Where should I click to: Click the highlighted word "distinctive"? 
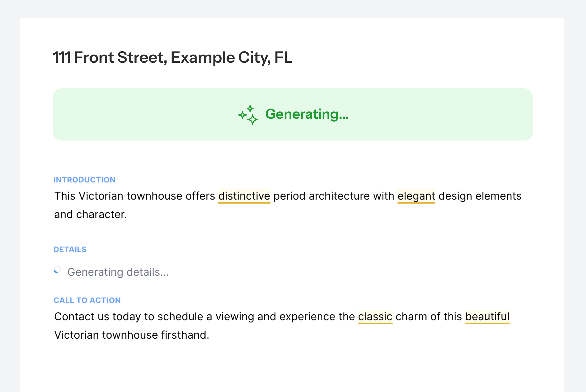pos(244,196)
